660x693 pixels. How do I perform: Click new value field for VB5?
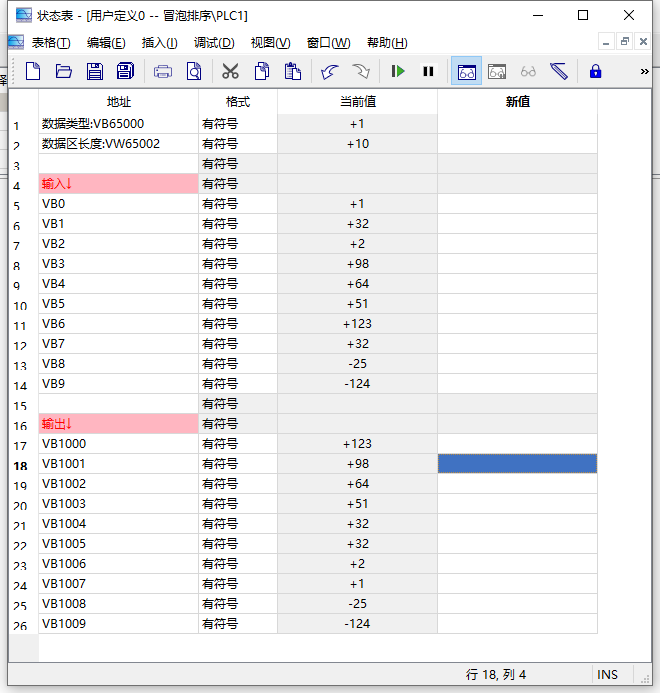point(518,304)
